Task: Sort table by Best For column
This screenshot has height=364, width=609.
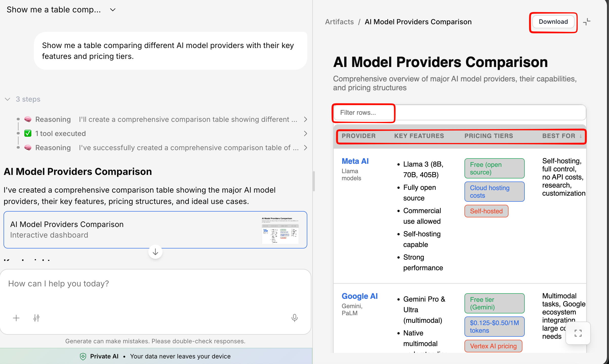Action: click(x=559, y=136)
